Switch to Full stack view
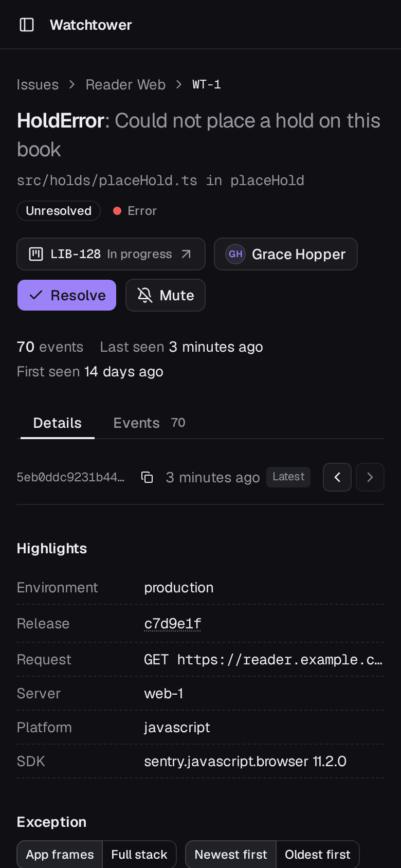The width and height of the screenshot is (401, 868). 139,854
